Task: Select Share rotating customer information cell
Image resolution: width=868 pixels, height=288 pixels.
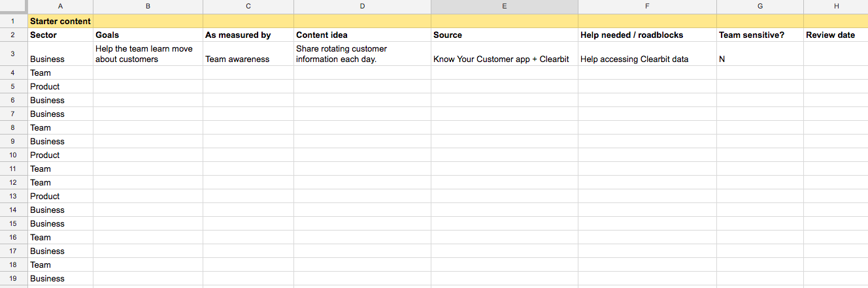Action: tap(362, 54)
